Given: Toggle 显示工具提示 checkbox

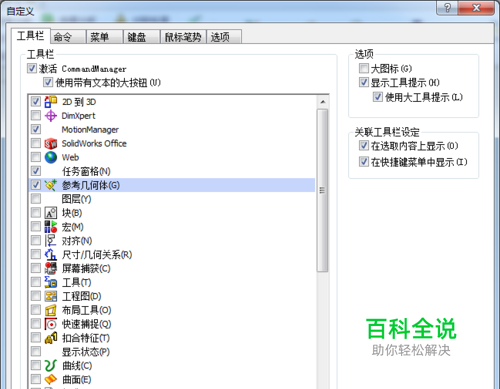Looking at the screenshot, I should [x=364, y=82].
